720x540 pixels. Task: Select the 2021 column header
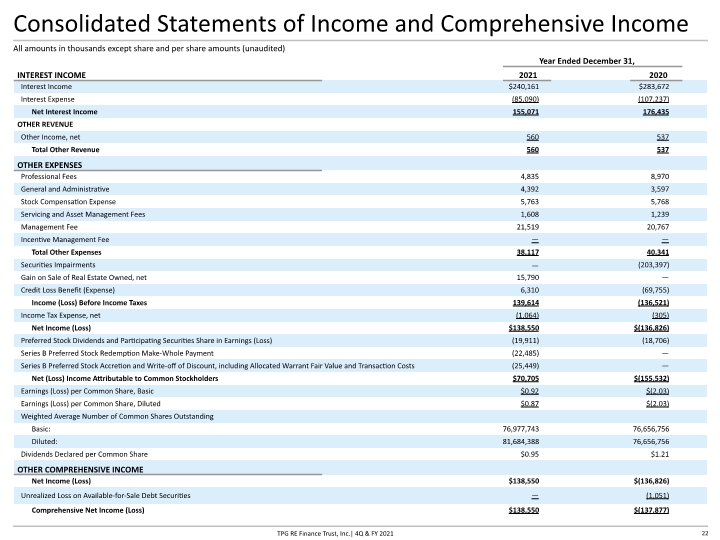coord(528,75)
